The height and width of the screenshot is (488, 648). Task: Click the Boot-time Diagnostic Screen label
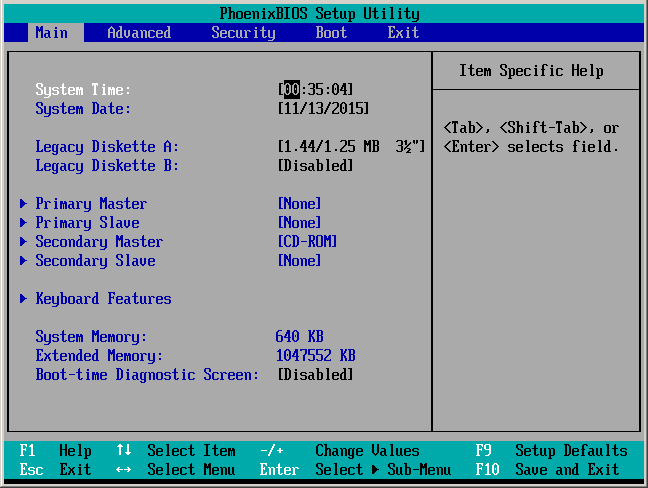click(x=147, y=375)
